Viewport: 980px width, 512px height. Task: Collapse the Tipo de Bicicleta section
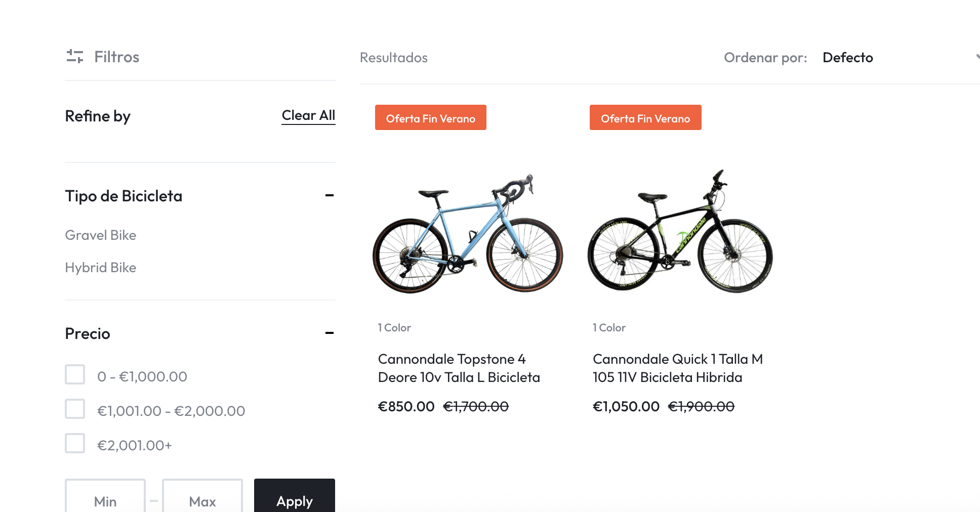coord(329,195)
